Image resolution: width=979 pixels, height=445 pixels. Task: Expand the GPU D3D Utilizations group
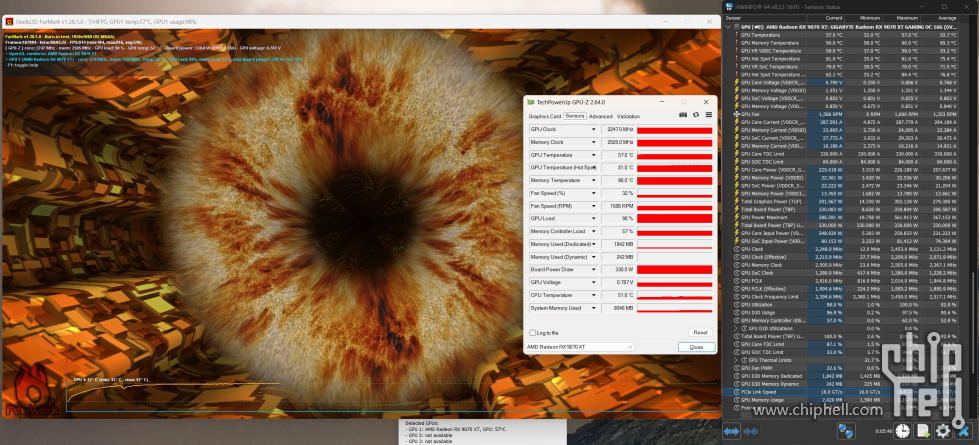pyautogui.click(x=735, y=328)
